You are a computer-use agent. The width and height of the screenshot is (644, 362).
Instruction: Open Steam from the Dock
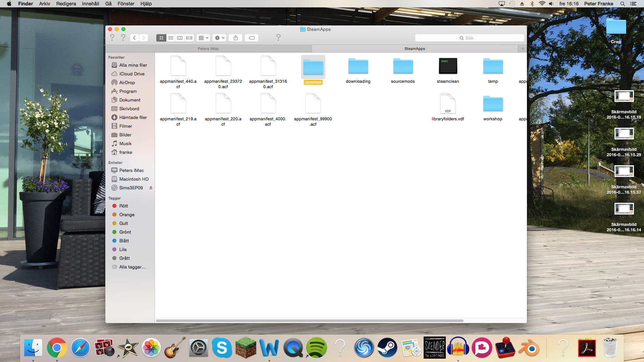[x=387, y=348]
